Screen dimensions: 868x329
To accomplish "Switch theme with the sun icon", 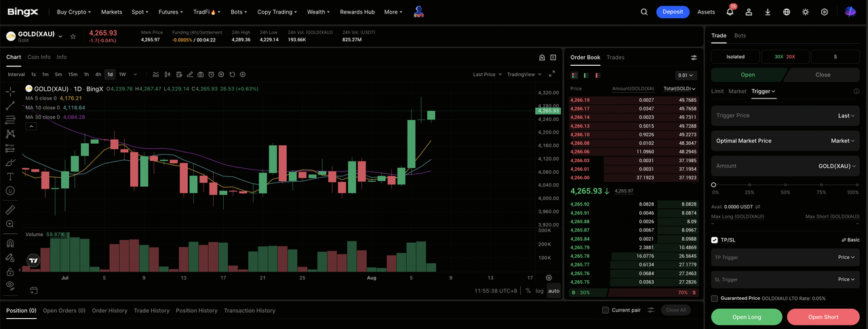I will coord(806,12).
